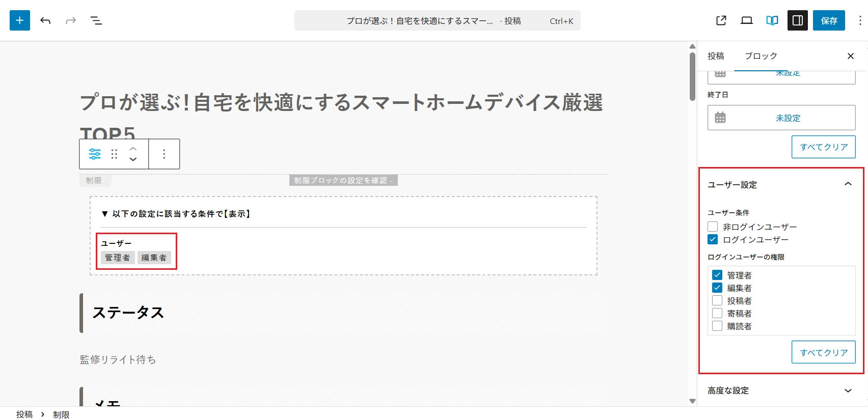Toggle the settings sidebar panel icon

pos(797,20)
